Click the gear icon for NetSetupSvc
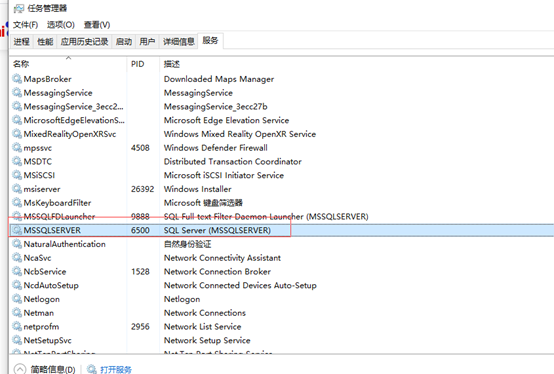Image resolution: width=554 pixels, height=374 pixels. 17,340
